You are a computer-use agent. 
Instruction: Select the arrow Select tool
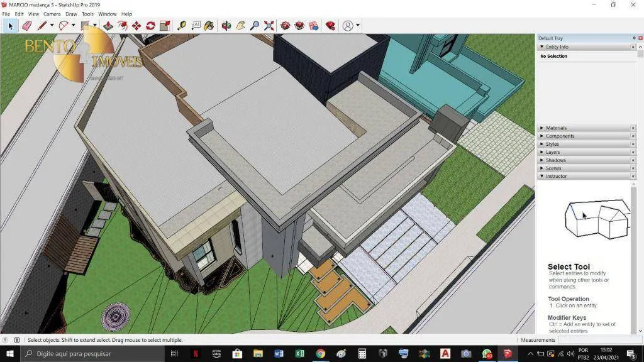pos(10,26)
